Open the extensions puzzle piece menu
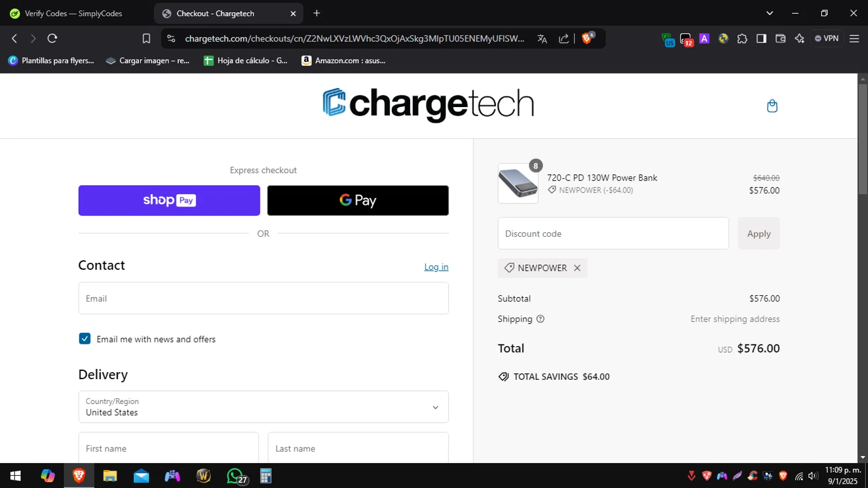 click(x=742, y=38)
